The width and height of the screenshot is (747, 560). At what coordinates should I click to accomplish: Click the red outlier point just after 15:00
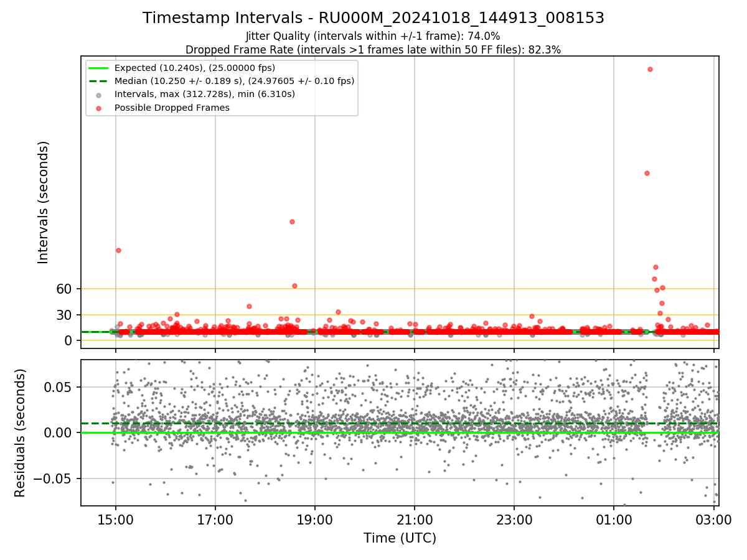[x=118, y=250]
